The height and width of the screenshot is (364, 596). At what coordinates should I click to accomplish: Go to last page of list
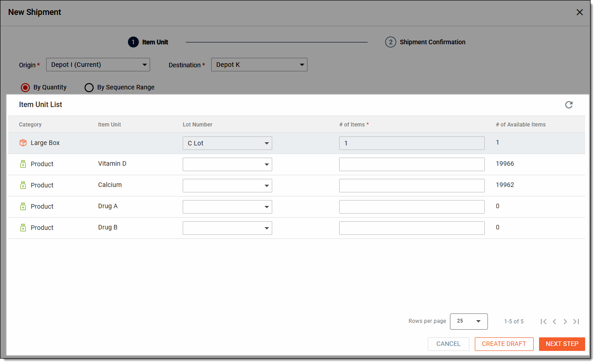(x=576, y=322)
